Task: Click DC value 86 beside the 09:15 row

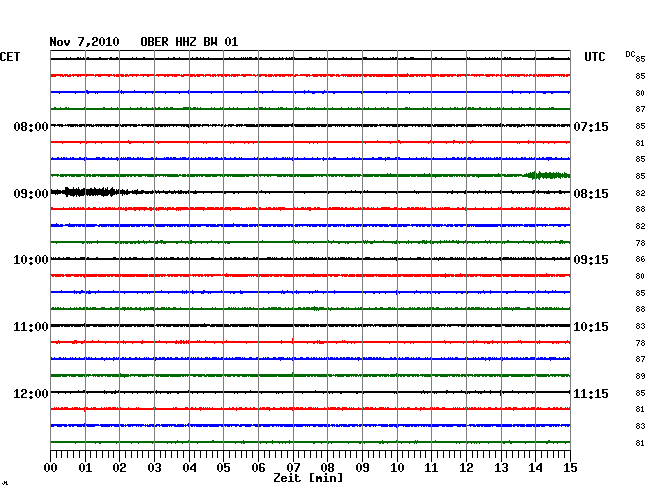Action: pyautogui.click(x=640, y=259)
